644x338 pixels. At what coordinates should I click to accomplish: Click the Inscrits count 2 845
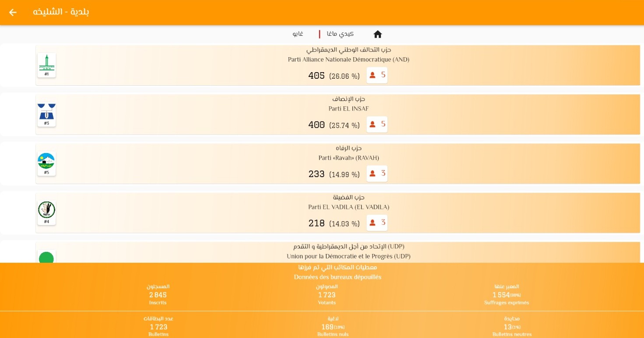click(x=158, y=295)
